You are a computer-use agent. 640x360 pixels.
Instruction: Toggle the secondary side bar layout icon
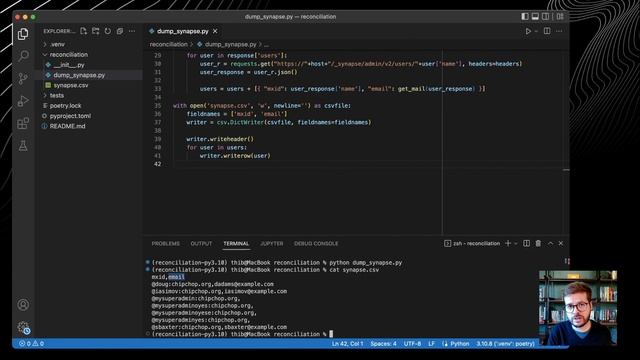[546, 16]
